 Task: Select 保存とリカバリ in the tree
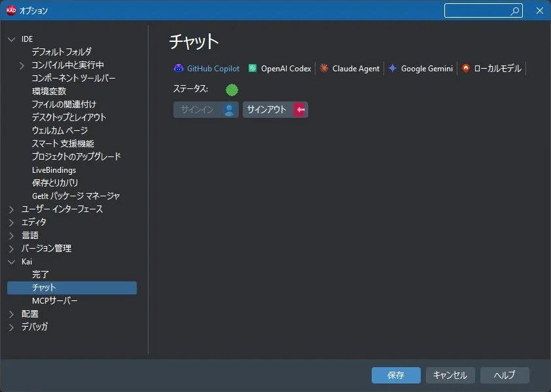point(55,183)
